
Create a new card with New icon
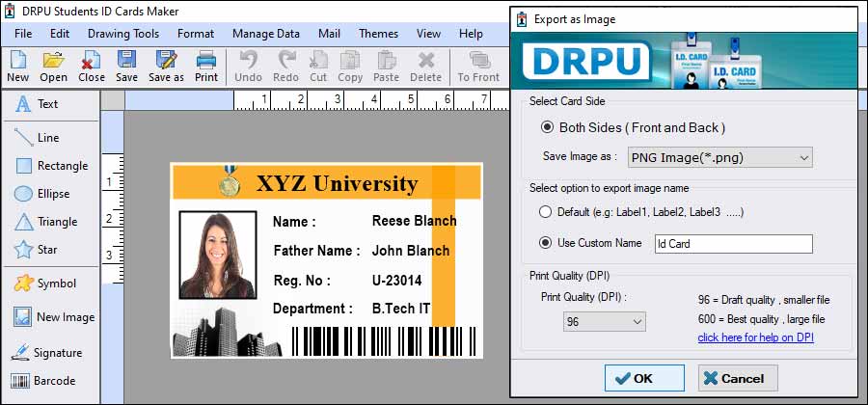[x=18, y=67]
